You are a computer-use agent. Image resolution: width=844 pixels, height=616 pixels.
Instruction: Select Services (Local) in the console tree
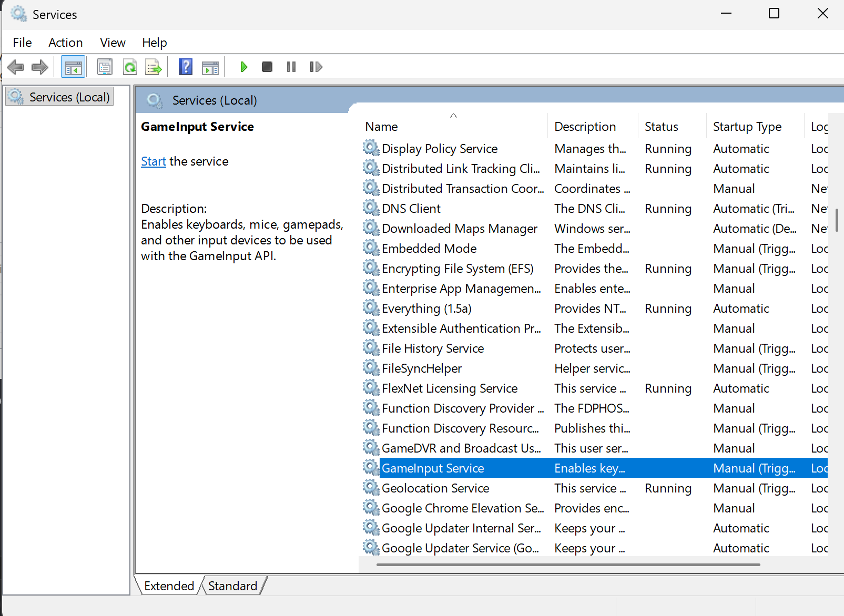69,97
